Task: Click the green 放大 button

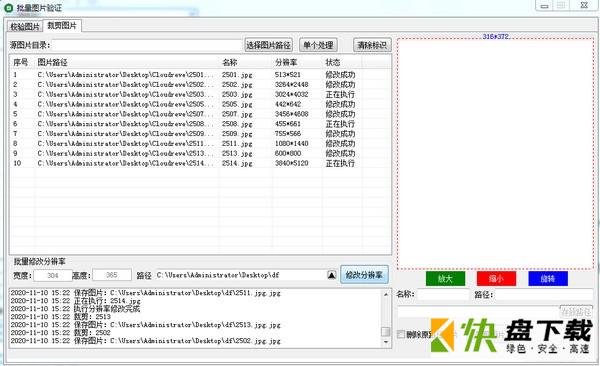Action: 445,278
